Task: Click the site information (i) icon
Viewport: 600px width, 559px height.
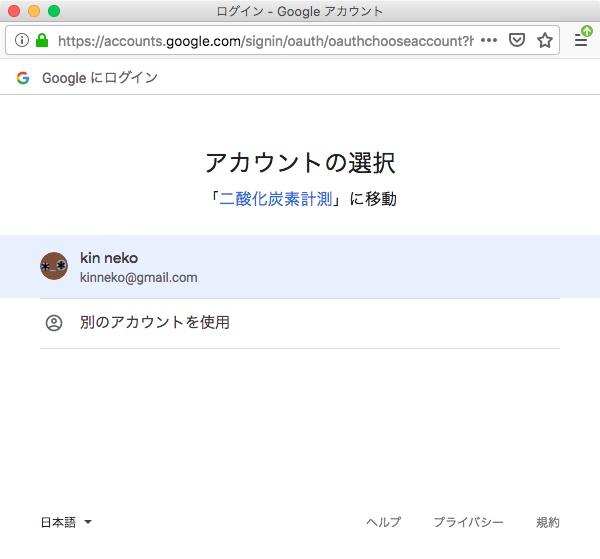Action: (x=22, y=41)
